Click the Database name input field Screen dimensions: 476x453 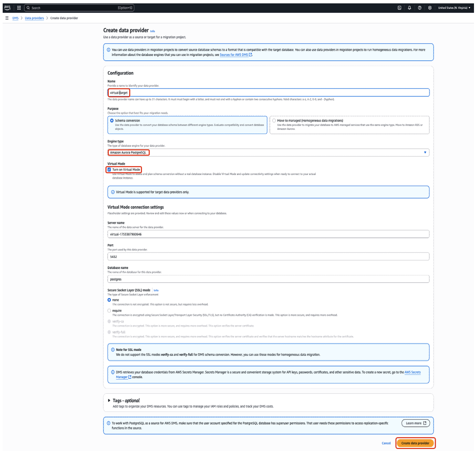point(269,279)
